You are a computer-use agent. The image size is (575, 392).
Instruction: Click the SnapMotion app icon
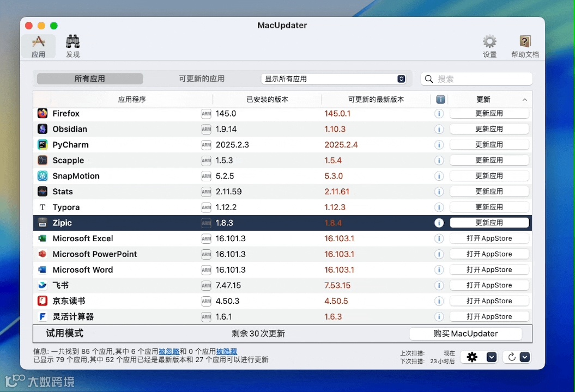[x=43, y=176]
